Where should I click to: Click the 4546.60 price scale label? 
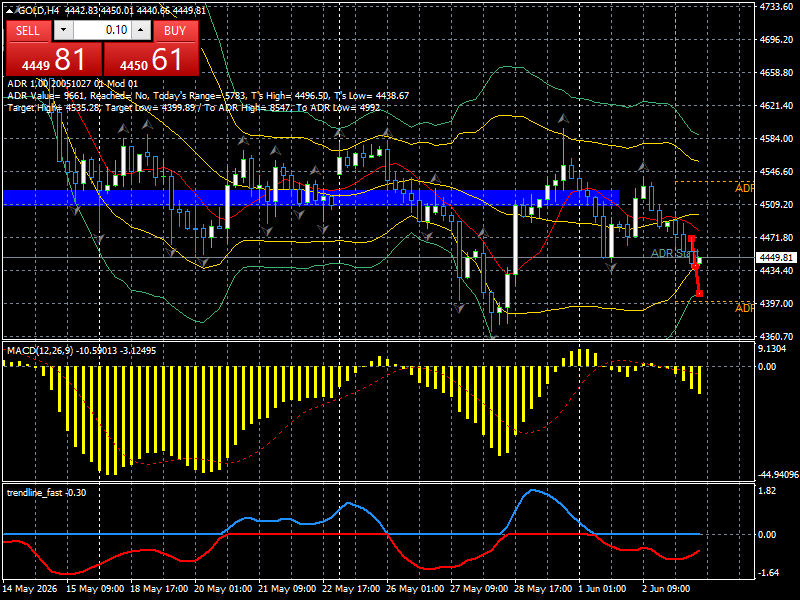(777, 171)
